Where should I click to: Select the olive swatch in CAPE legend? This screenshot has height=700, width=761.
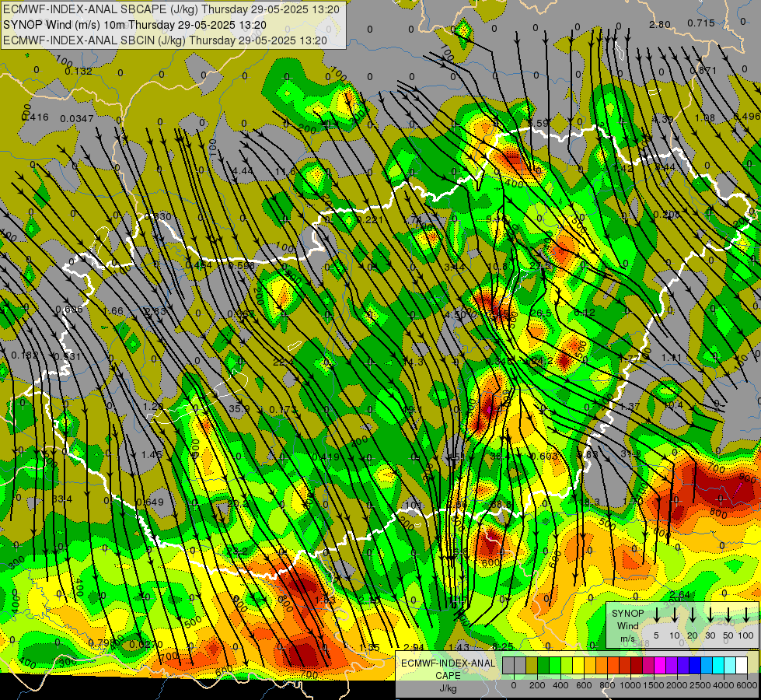(532, 665)
